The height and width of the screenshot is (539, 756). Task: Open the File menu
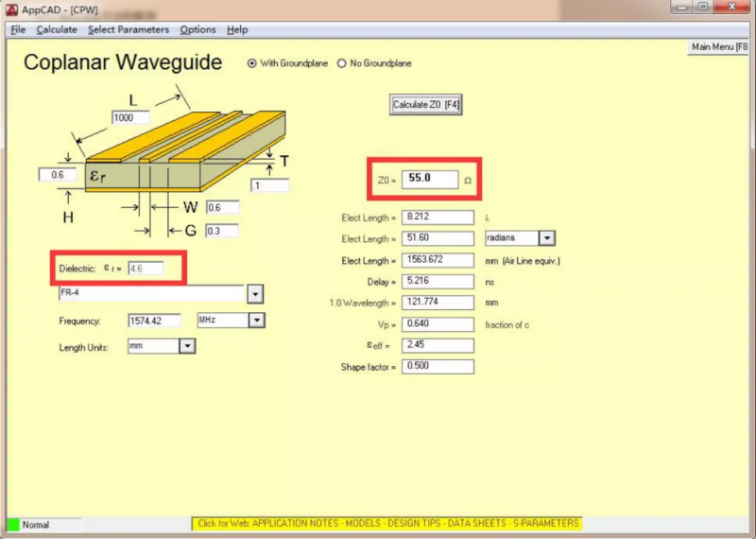pyautogui.click(x=18, y=29)
